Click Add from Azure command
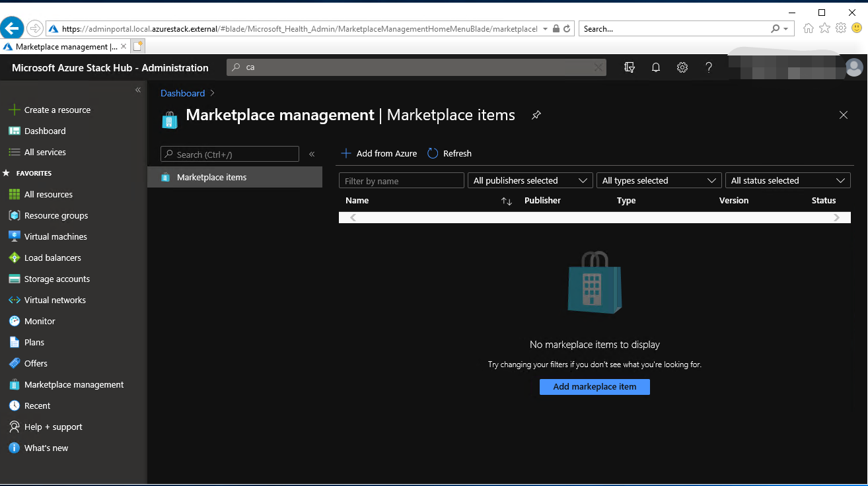Screen dimensions: 868x486 pyautogui.click(x=379, y=153)
